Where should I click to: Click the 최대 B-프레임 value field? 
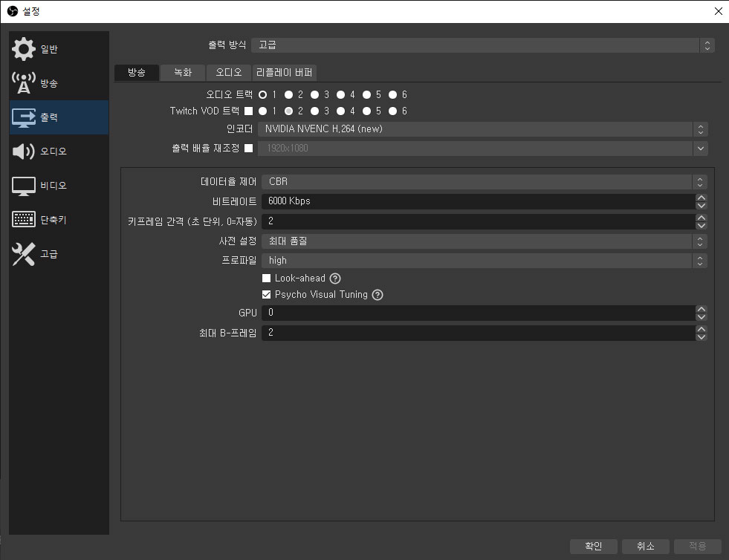479,333
